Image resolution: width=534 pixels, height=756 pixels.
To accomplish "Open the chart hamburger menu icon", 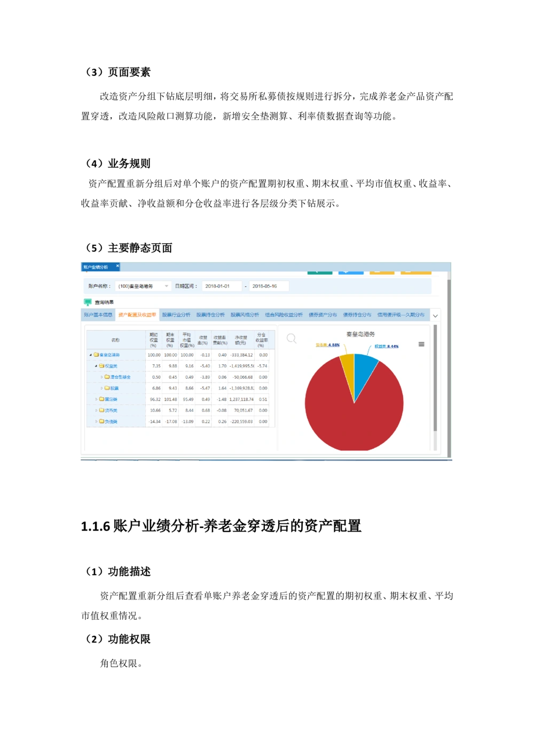I will pyautogui.click(x=421, y=344).
